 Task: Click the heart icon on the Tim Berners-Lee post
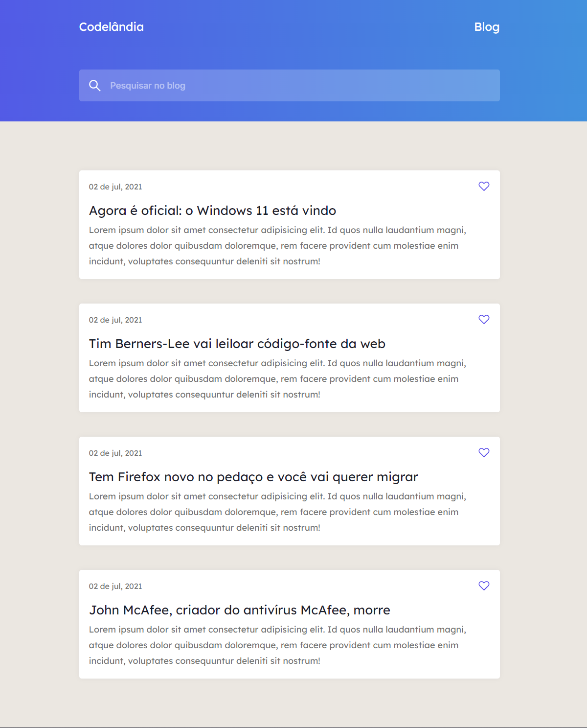(484, 319)
